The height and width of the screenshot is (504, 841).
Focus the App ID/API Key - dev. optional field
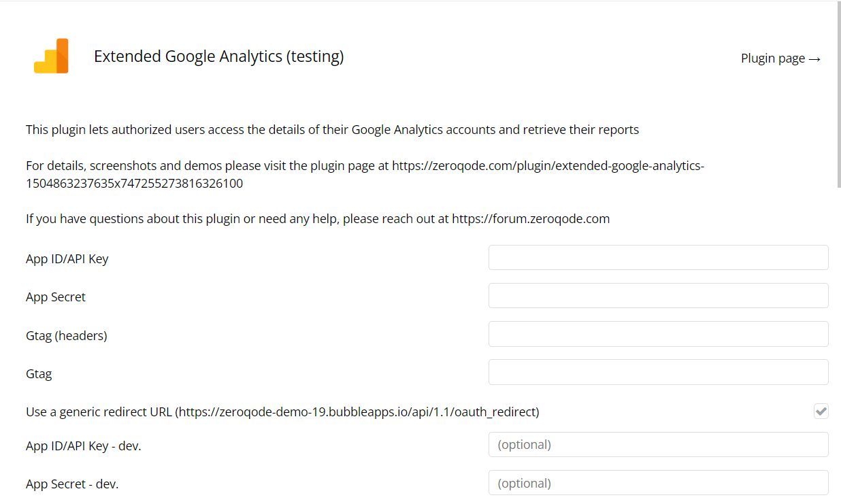pyautogui.click(x=658, y=445)
